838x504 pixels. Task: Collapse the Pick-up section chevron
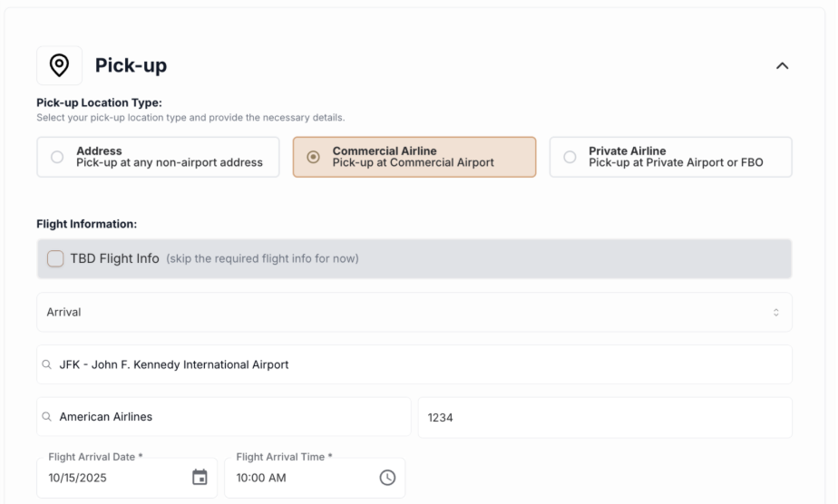pos(783,66)
